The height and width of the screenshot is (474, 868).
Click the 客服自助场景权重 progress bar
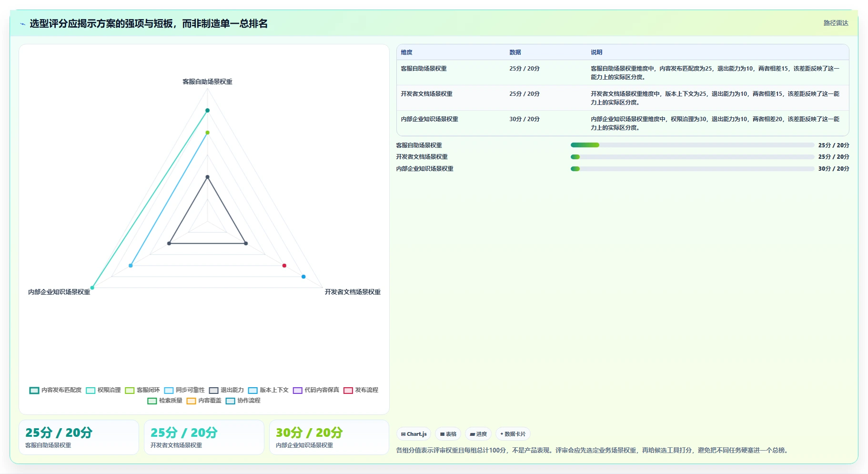coord(692,145)
